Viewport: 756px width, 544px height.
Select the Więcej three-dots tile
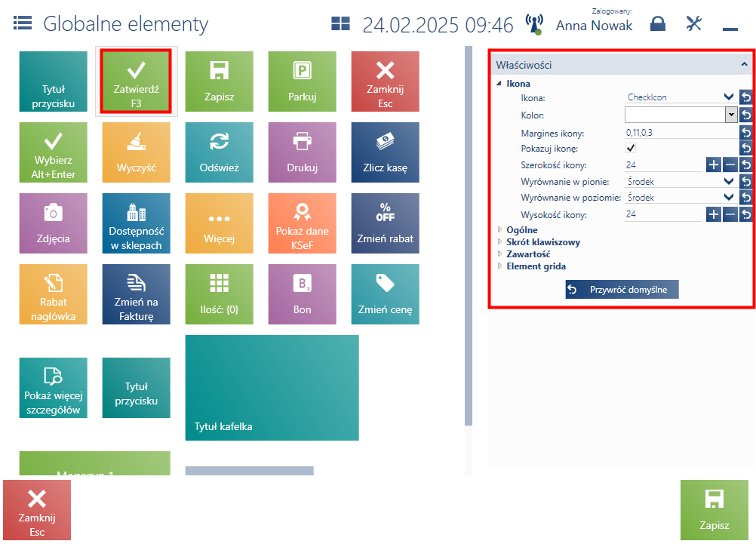point(219,223)
